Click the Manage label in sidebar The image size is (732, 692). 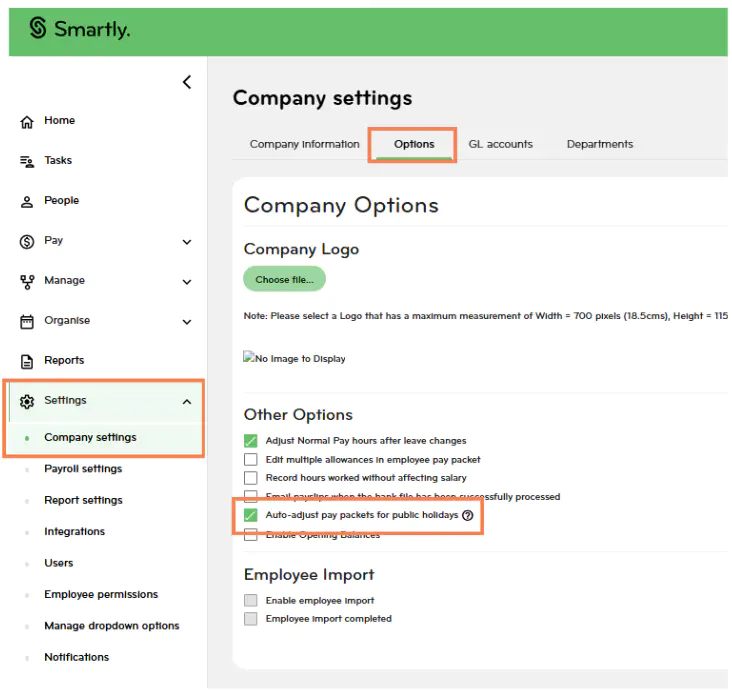(64, 280)
